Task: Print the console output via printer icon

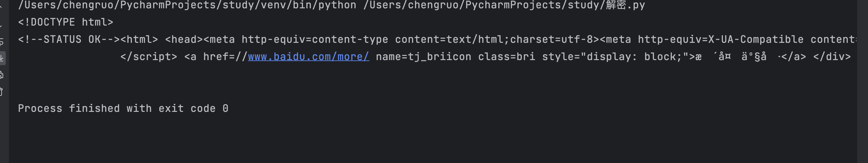Action: pos(1,75)
